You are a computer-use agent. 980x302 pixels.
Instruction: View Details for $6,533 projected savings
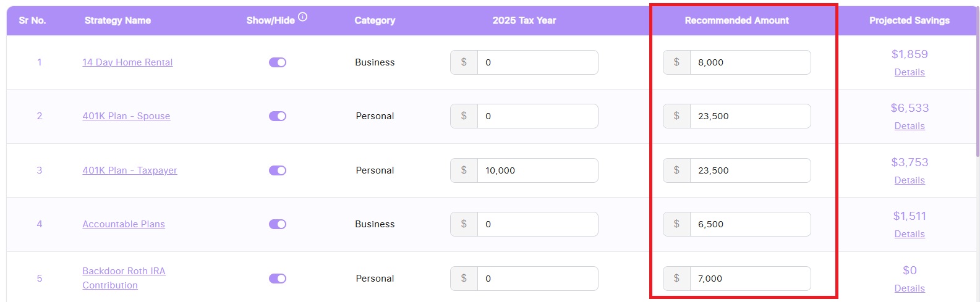click(910, 126)
